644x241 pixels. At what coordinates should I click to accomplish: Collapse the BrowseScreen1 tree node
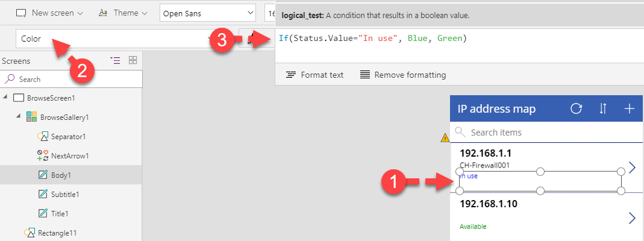[5, 97]
